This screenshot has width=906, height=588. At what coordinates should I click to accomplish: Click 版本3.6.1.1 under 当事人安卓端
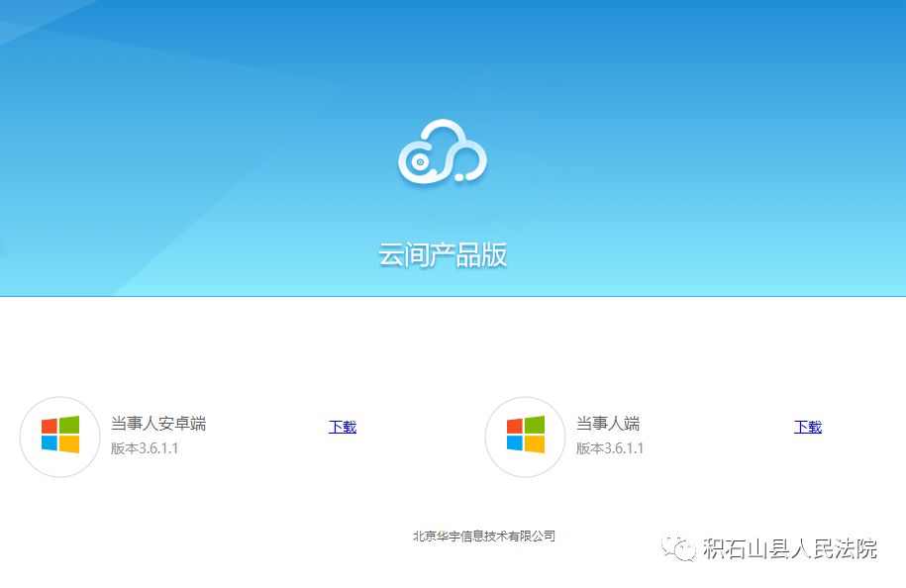click(x=145, y=448)
